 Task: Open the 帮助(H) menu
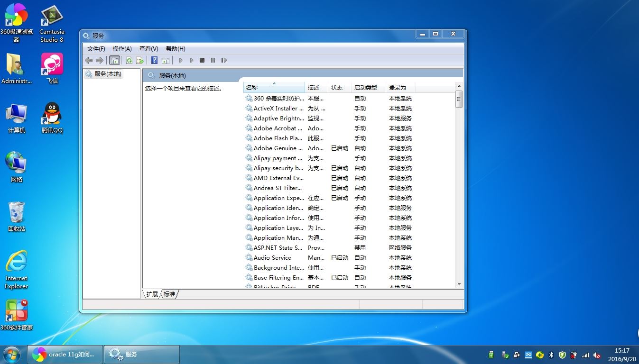coord(176,49)
